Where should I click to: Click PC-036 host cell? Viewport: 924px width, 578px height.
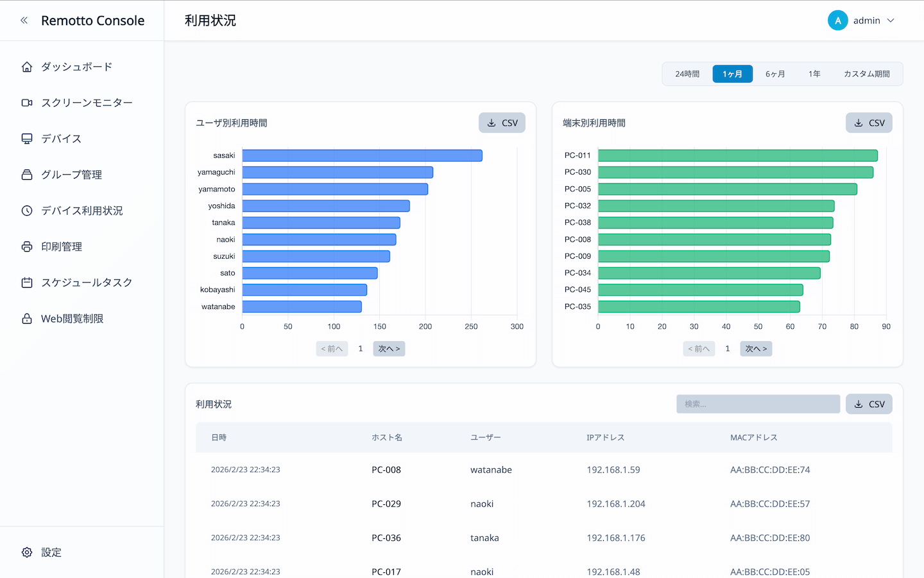386,538
